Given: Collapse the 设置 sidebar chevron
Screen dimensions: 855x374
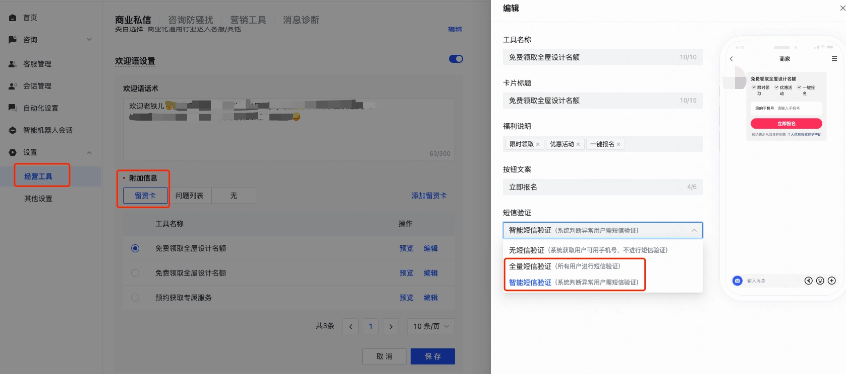Looking at the screenshot, I should coord(89,152).
